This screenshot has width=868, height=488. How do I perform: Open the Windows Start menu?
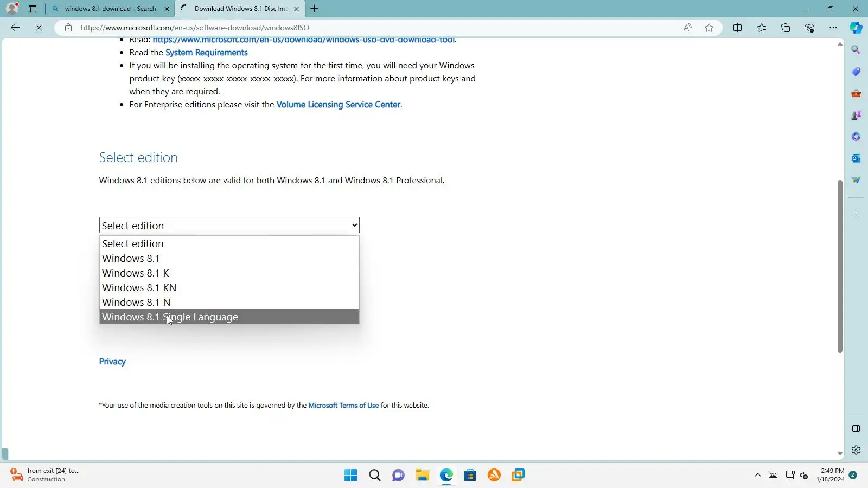click(x=351, y=476)
